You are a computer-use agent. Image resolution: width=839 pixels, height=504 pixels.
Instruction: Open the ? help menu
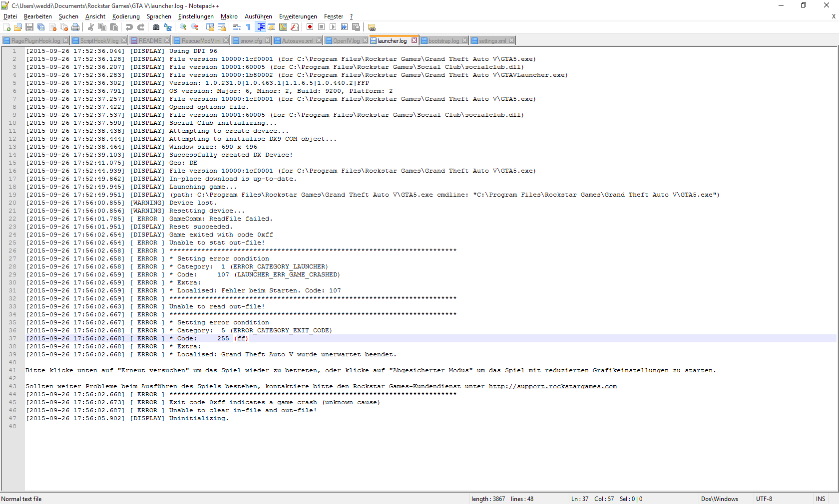(x=351, y=16)
